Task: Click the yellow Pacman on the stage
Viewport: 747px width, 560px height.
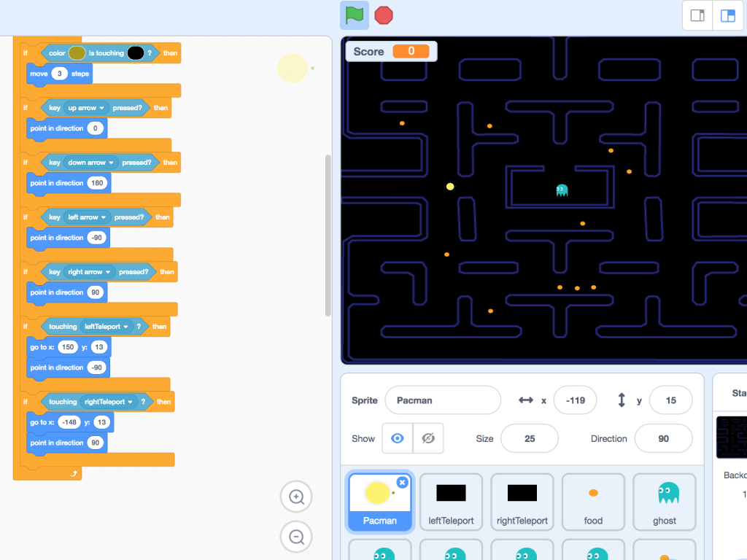Action: click(x=450, y=187)
